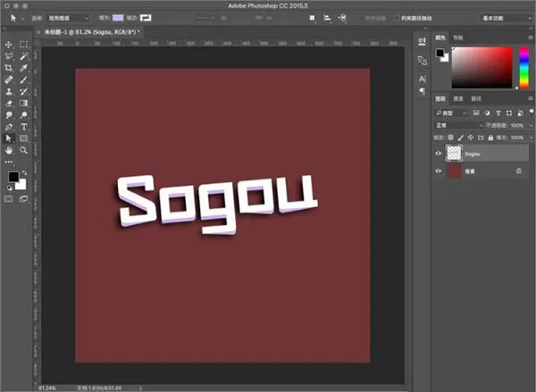Switch to the Paths panel tab
This screenshot has height=392, width=536.
click(476, 99)
